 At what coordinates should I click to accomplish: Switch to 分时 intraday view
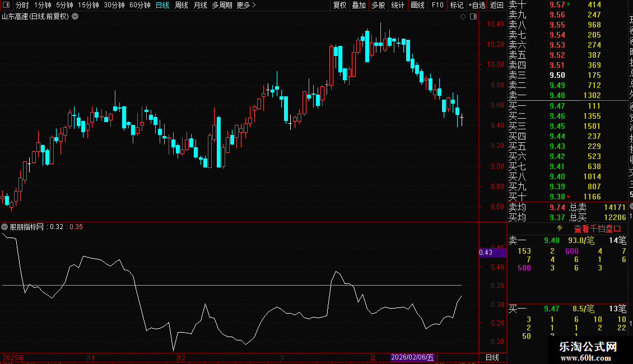(22, 5)
